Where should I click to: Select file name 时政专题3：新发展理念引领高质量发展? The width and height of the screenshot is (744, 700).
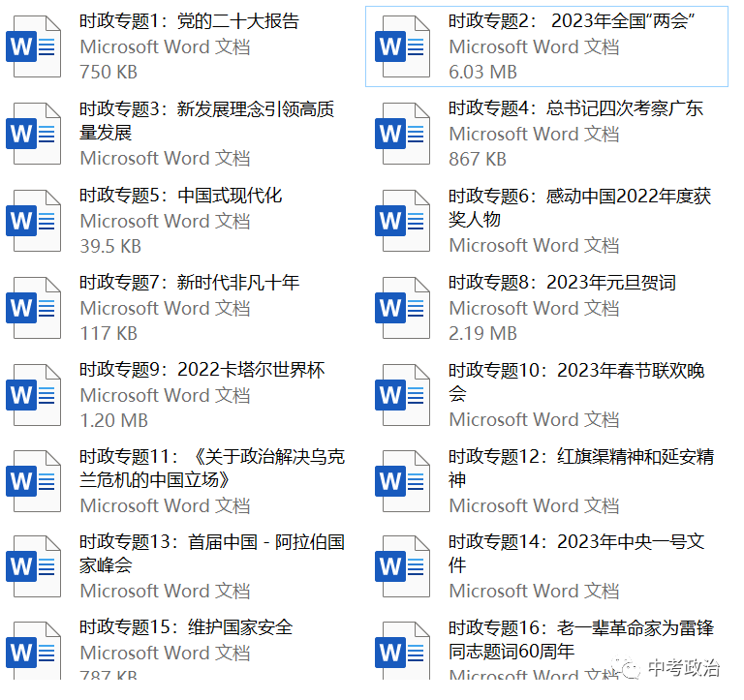(207, 120)
